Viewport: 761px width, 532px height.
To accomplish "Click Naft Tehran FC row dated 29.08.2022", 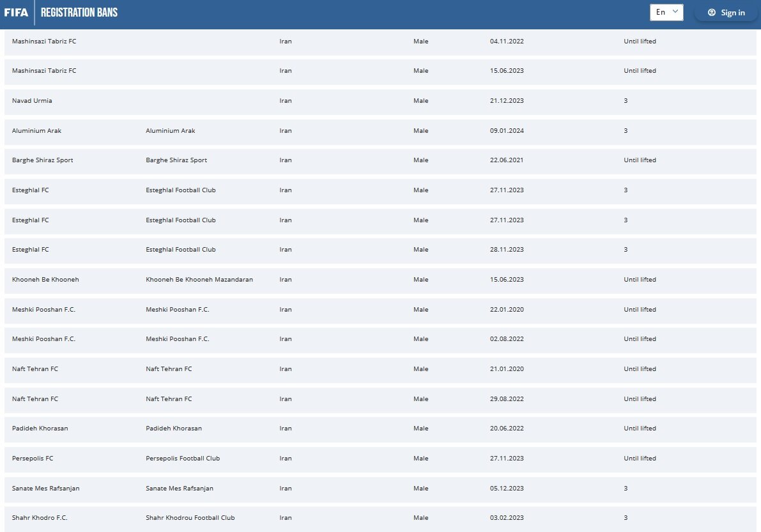I will [35, 399].
